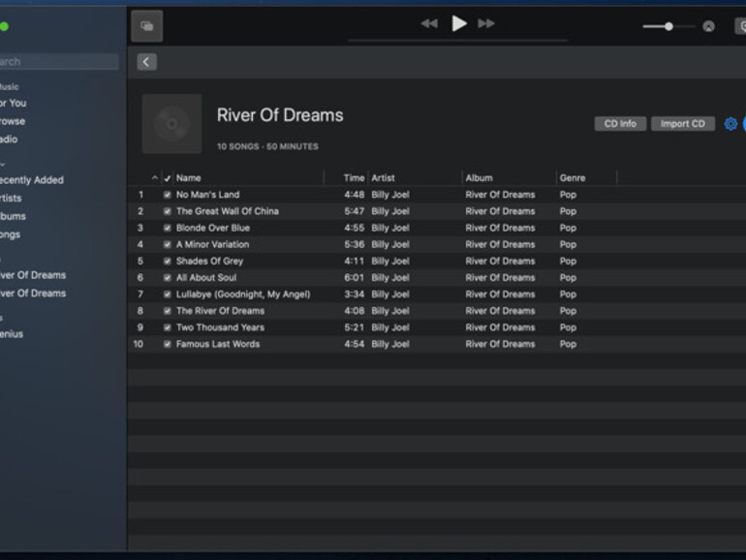Click into the sidebar Search field
Image resolution: width=746 pixels, height=560 pixels.
pyautogui.click(x=59, y=61)
